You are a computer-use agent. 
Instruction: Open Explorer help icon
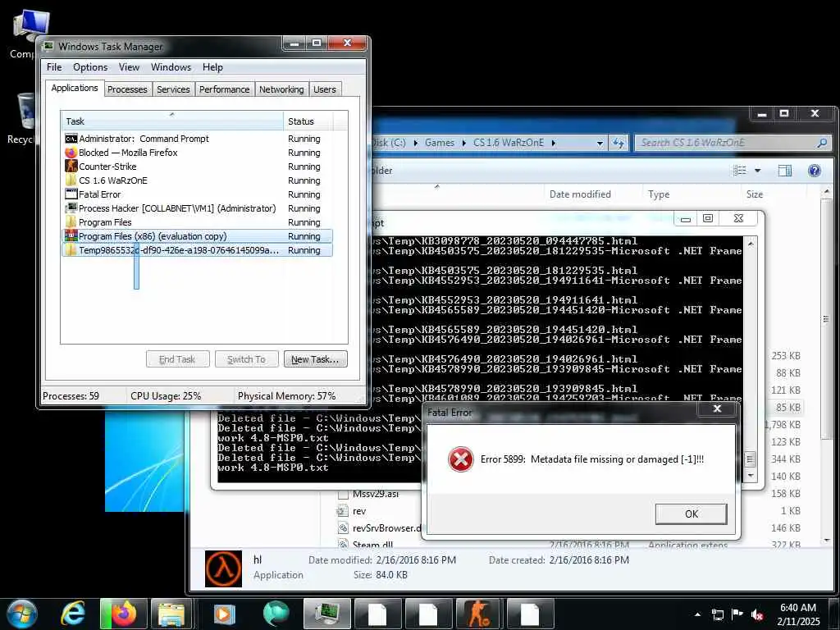point(815,171)
